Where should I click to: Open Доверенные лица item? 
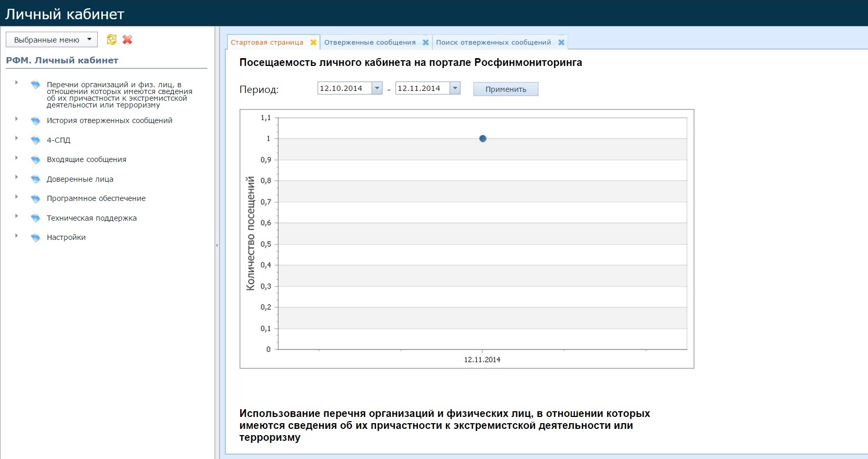tap(80, 179)
